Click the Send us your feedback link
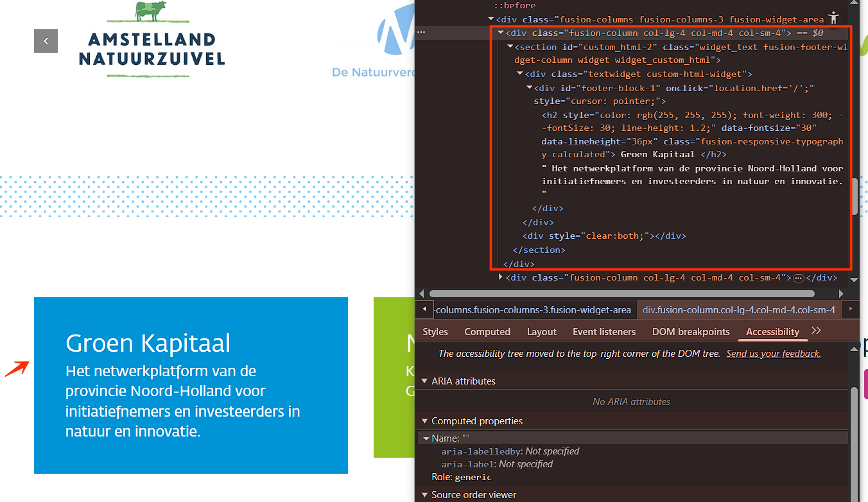868x502 pixels. pyautogui.click(x=773, y=354)
